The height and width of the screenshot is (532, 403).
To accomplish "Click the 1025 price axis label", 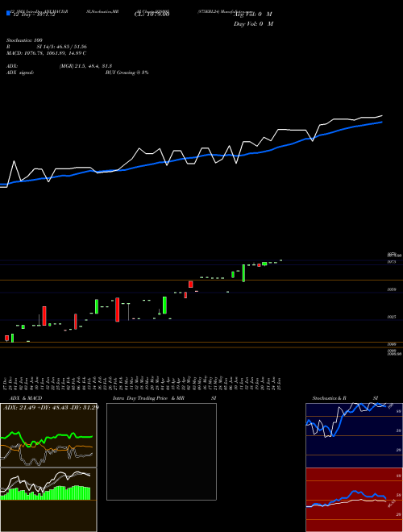I will [392, 317].
